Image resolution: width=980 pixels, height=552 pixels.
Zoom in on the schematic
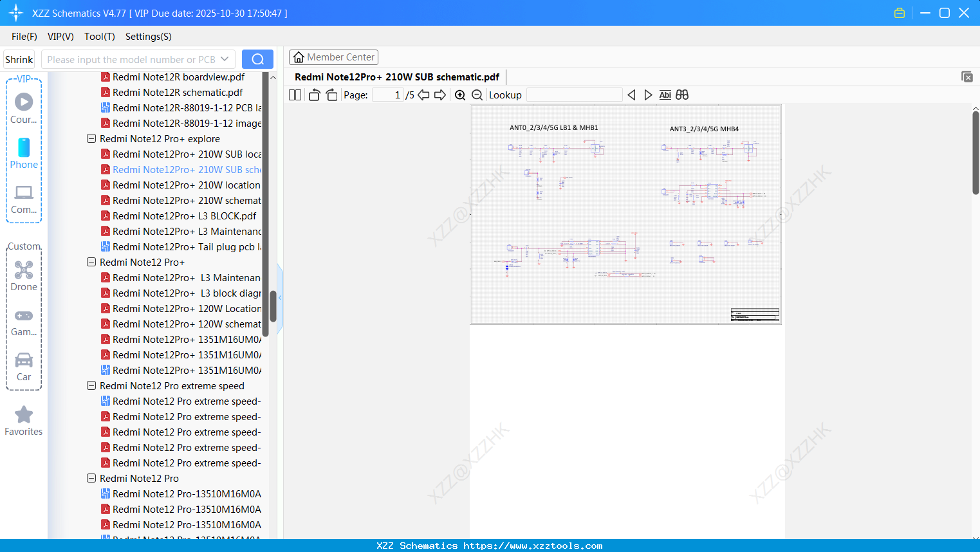coord(460,95)
